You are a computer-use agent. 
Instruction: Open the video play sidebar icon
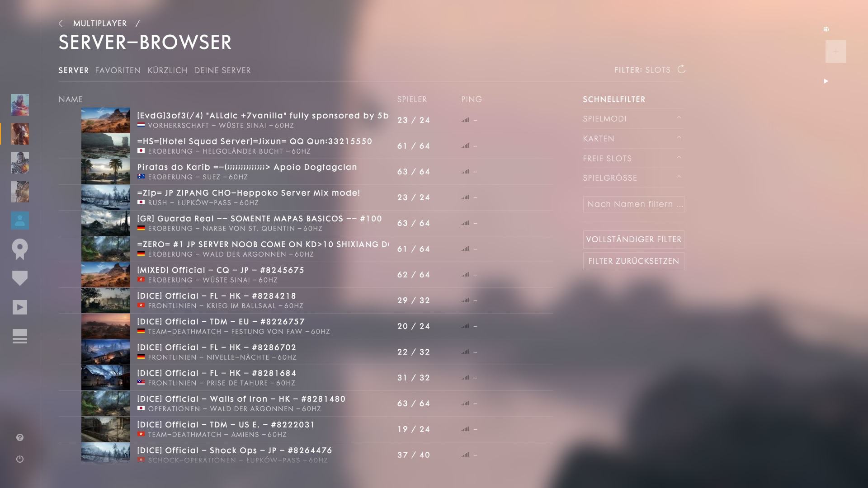tap(20, 307)
